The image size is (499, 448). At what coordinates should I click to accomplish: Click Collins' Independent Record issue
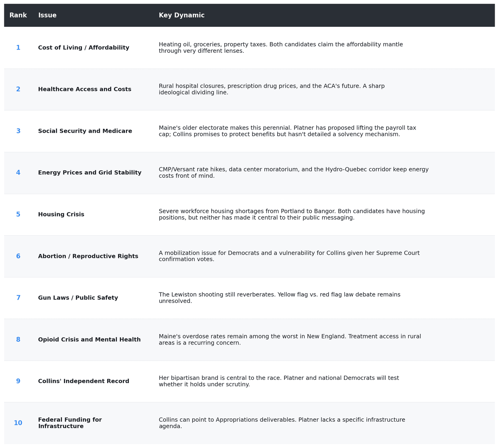coord(84,381)
